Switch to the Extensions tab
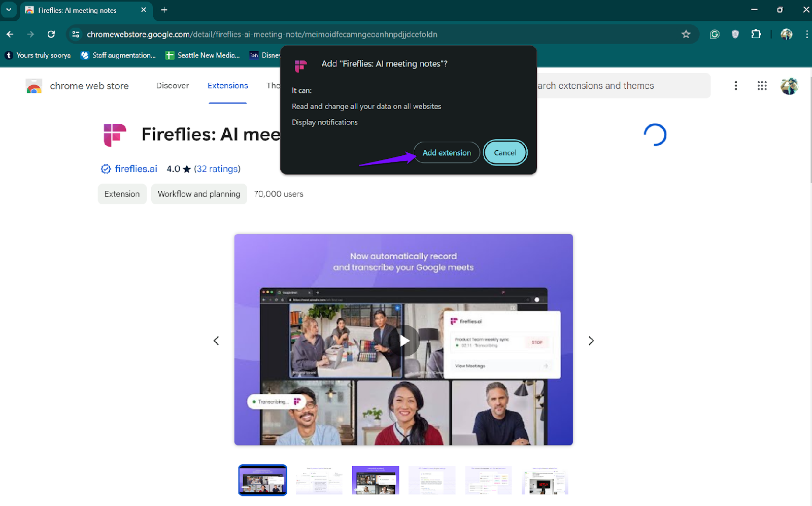The image size is (812, 506). coord(228,86)
